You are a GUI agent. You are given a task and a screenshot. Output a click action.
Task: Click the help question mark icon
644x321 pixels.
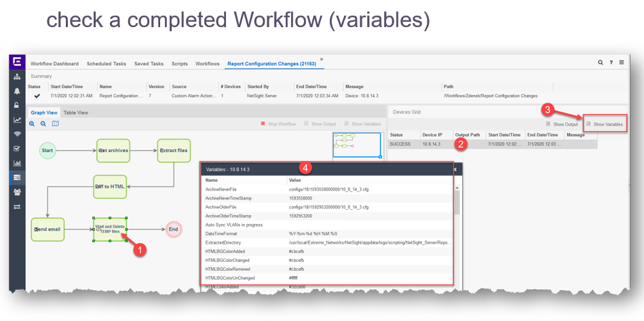[x=611, y=62]
